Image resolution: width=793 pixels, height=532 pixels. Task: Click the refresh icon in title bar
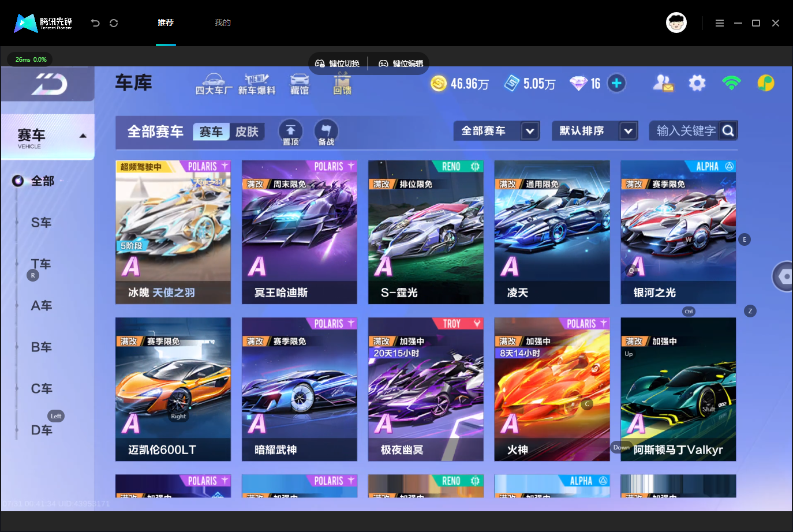pos(114,23)
